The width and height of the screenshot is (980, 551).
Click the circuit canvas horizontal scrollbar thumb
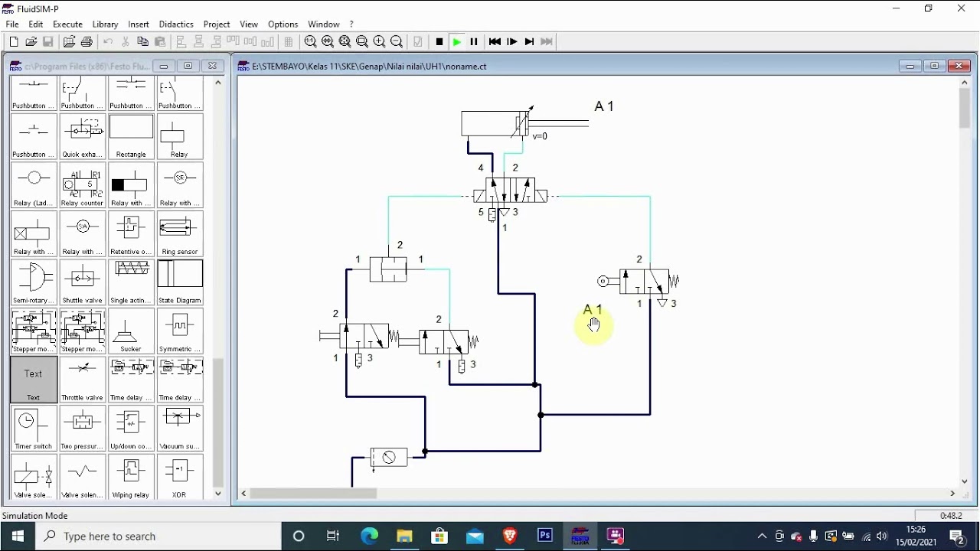313,494
